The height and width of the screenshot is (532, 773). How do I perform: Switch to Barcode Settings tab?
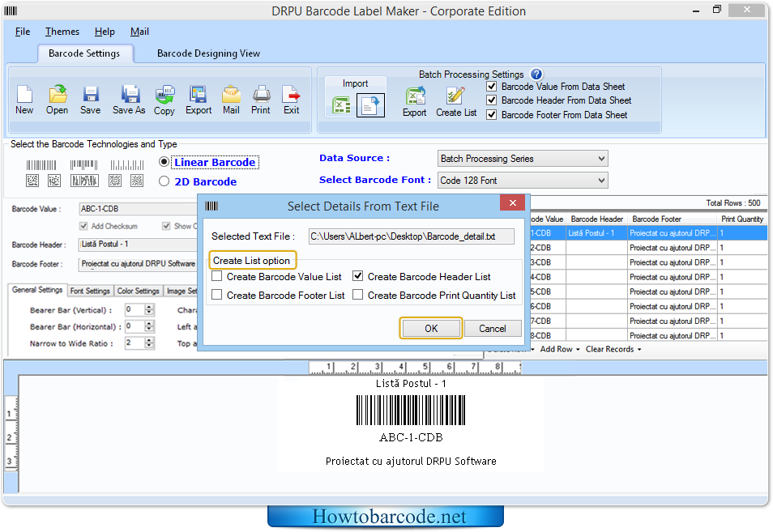point(84,53)
